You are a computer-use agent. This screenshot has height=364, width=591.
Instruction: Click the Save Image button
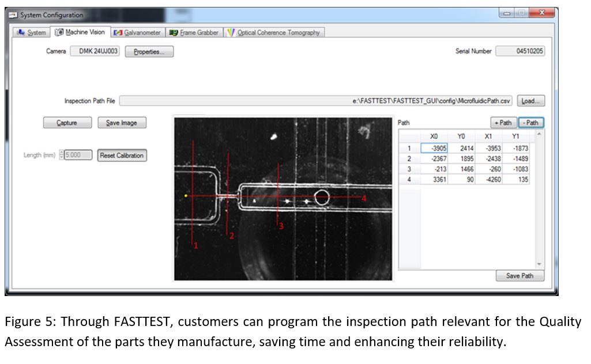pyautogui.click(x=122, y=123)
